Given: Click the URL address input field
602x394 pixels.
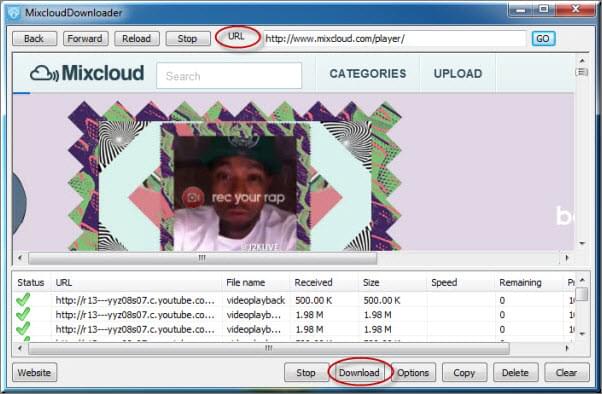Looking at the screenshot, I should 394,38.
